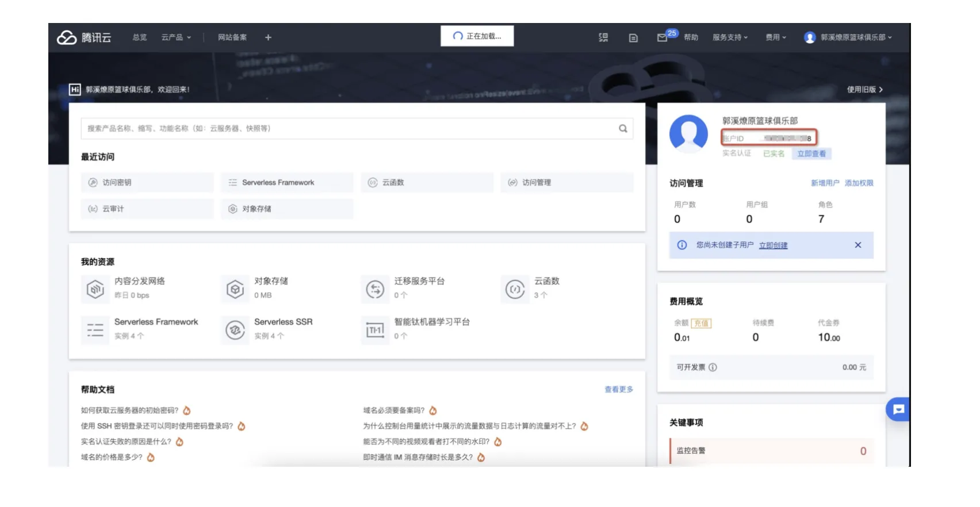This screenshot has width=980, height=507.
Task: Dismiss the sub-user notice with X
Action: (858, 245)
